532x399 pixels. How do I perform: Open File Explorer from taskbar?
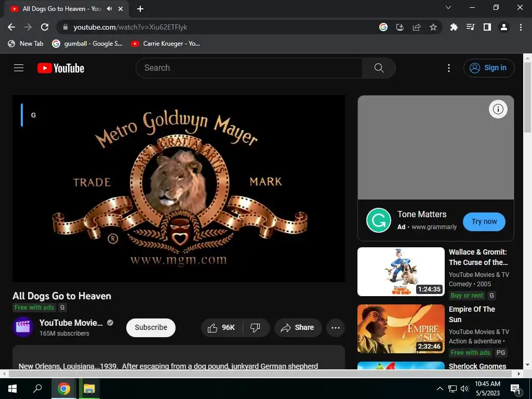click(89, 389)
